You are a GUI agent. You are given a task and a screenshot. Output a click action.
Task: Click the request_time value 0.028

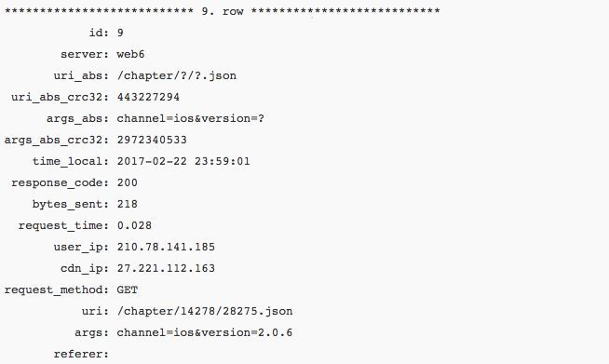[x=134, y=225]
